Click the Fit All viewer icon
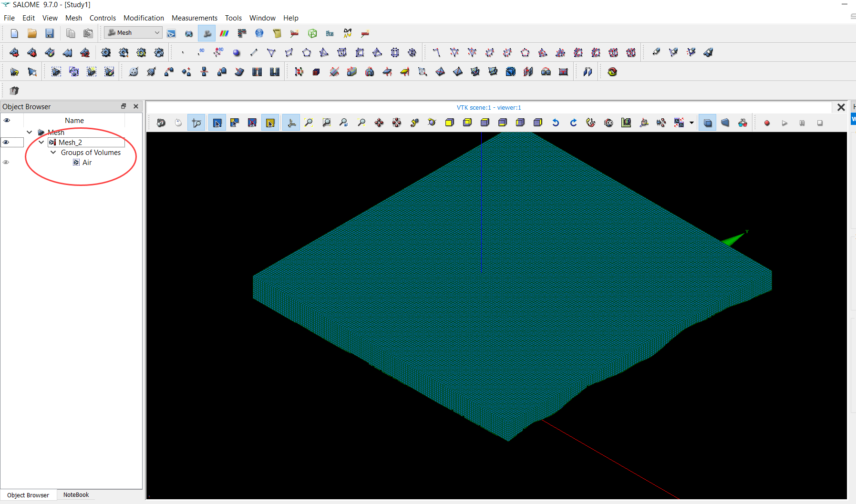The height and width of the screenshot is (504, 856). (x=309, y=123)
